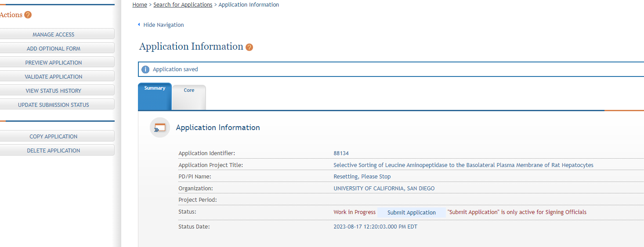
Task: Choose Update Submission Status
Action: tap(54, 105)
